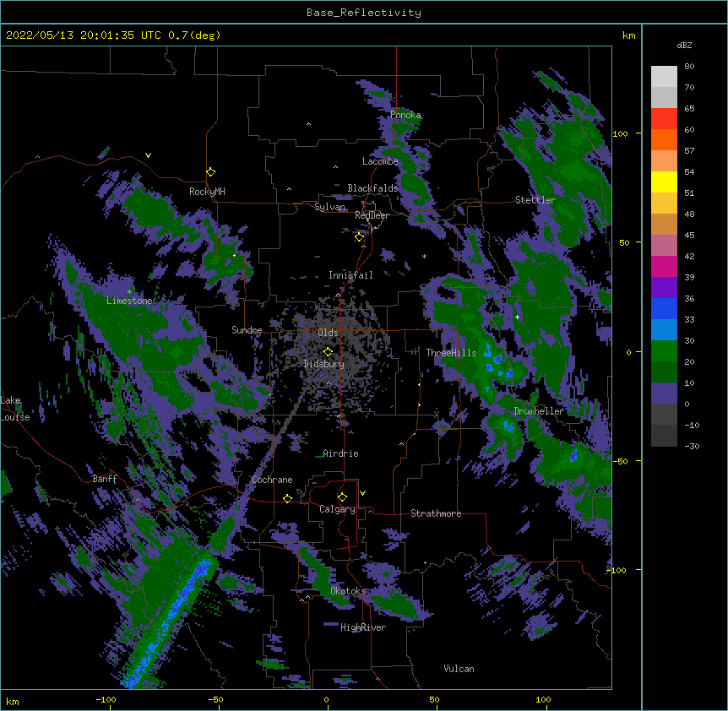Click the Olds label
This screenshot has height=711, width=728.
tap(328, 333)
